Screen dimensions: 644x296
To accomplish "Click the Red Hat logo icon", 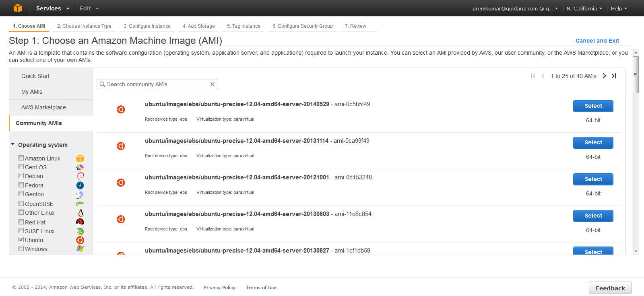I will (x=80, y=222).
